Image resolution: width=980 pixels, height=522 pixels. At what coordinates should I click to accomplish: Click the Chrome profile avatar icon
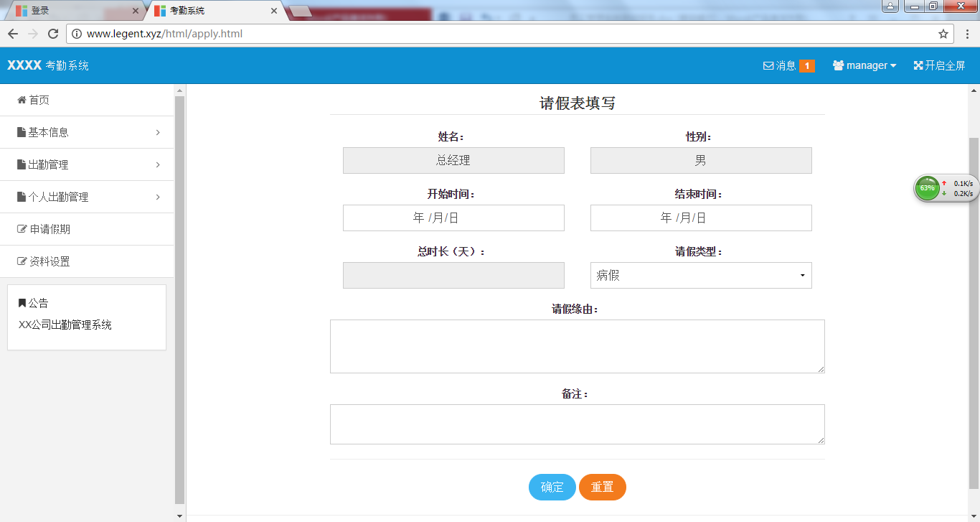click(x=890, y=6)
